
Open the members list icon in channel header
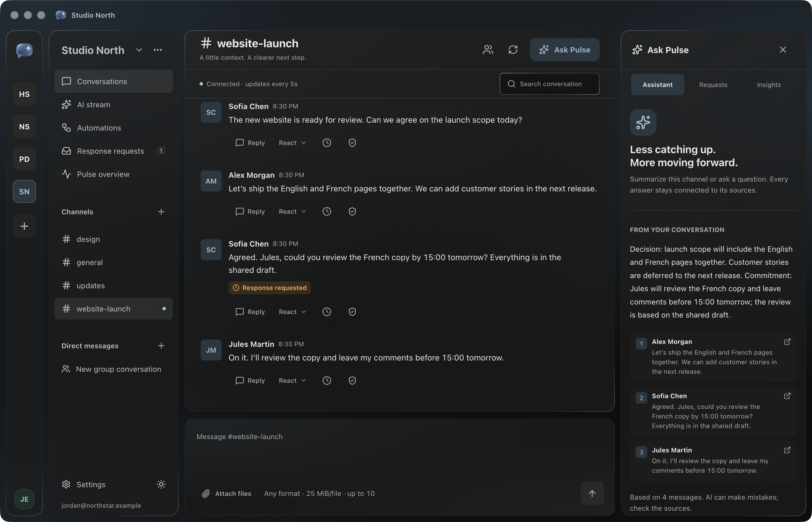click(x=488, y=50)
